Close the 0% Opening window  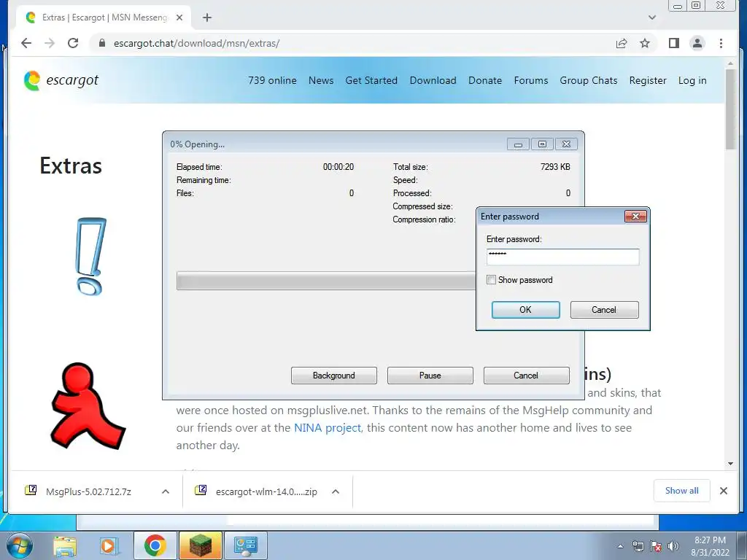(x=566, y=144)
